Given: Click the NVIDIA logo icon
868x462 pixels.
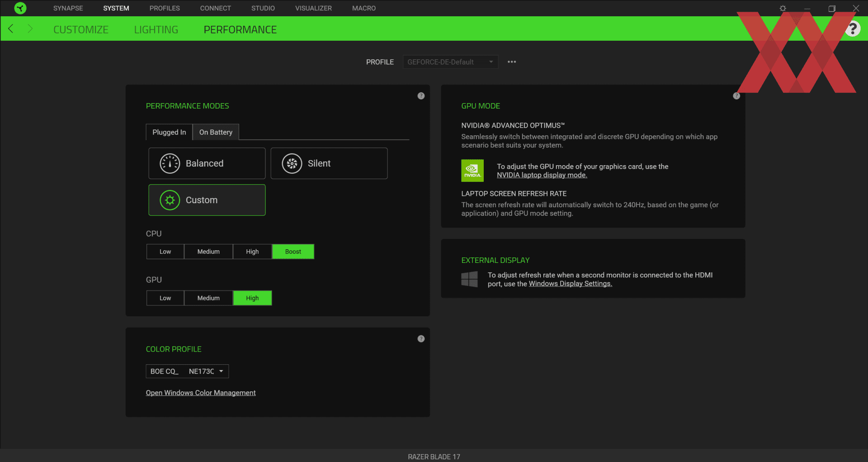Looking at the screenshot, I should [x=472, y=171].
